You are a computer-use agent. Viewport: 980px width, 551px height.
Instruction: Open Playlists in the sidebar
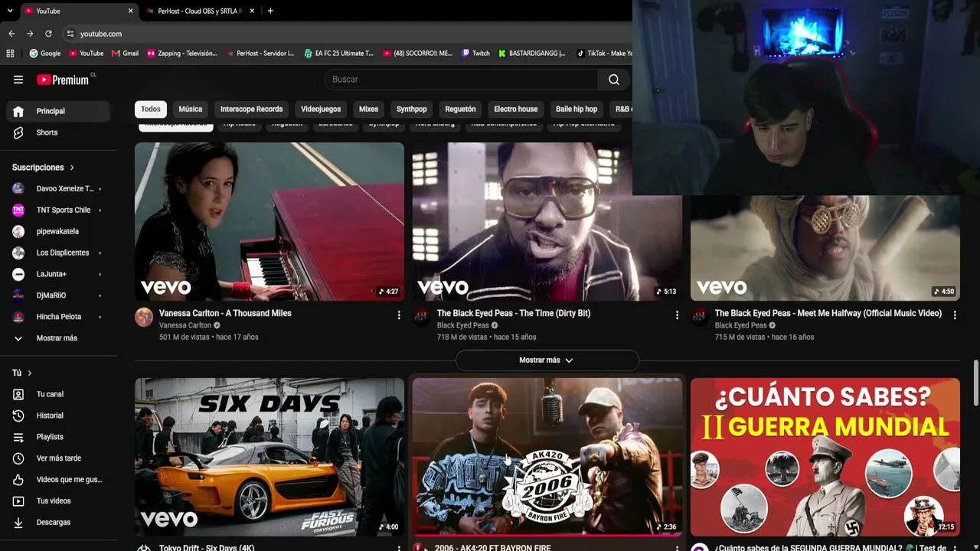pyautogui.click(x=58, y=437)
